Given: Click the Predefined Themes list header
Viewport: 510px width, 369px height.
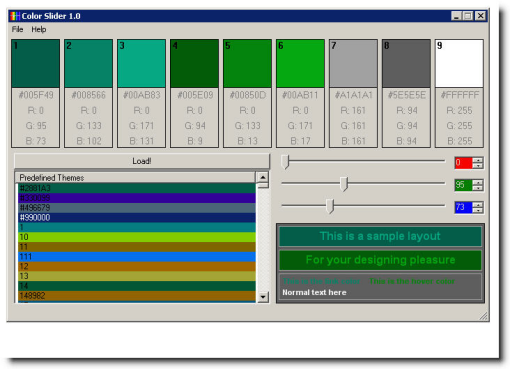Looking at the screenshot, I should tap(135, 178).
